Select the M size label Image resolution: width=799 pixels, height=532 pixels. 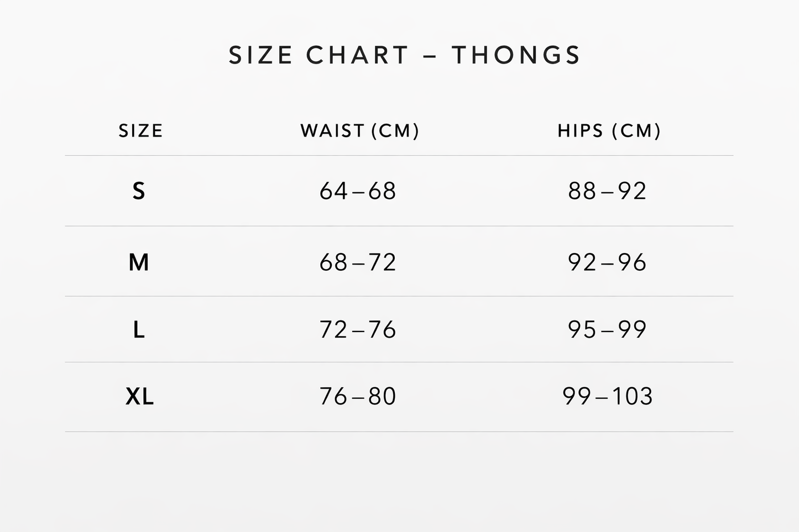[x=139, y=262]
